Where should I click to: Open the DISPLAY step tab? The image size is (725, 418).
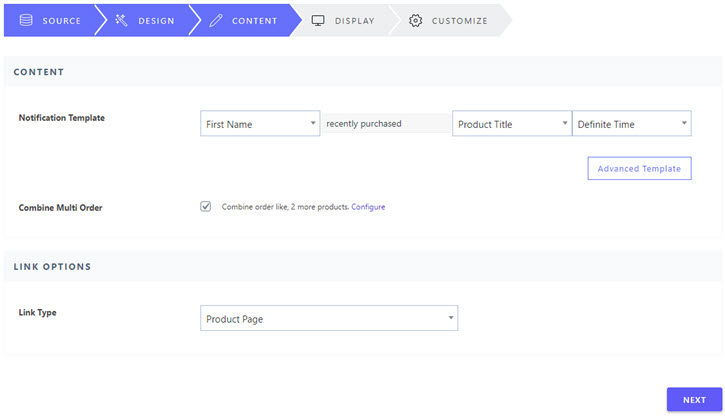[x=343, y=20]
